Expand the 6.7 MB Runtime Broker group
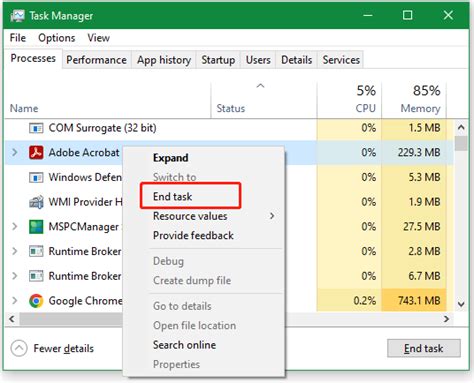 [15, 276]
